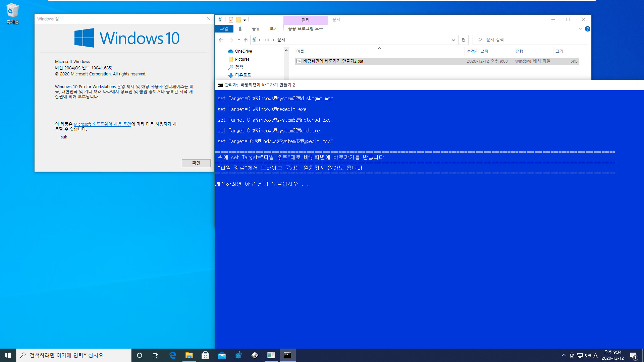Switch to the 공유 ribbon tab
644x362 pixels.
[x=256, y=28]
